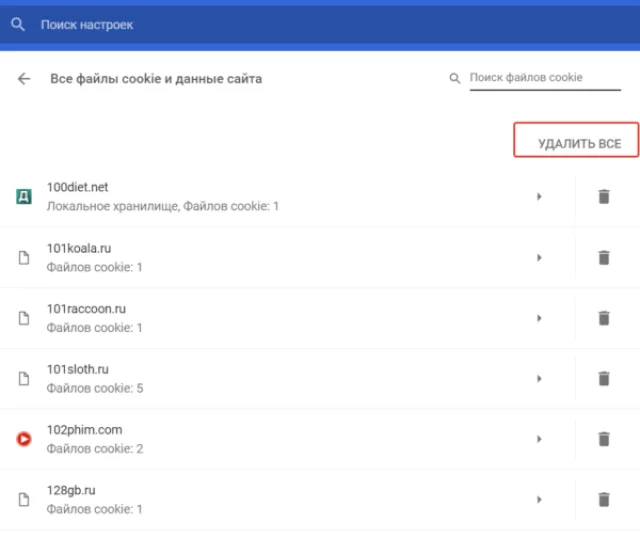Expand details for 102phim.com
640x538 pixels.
(539, 439)
